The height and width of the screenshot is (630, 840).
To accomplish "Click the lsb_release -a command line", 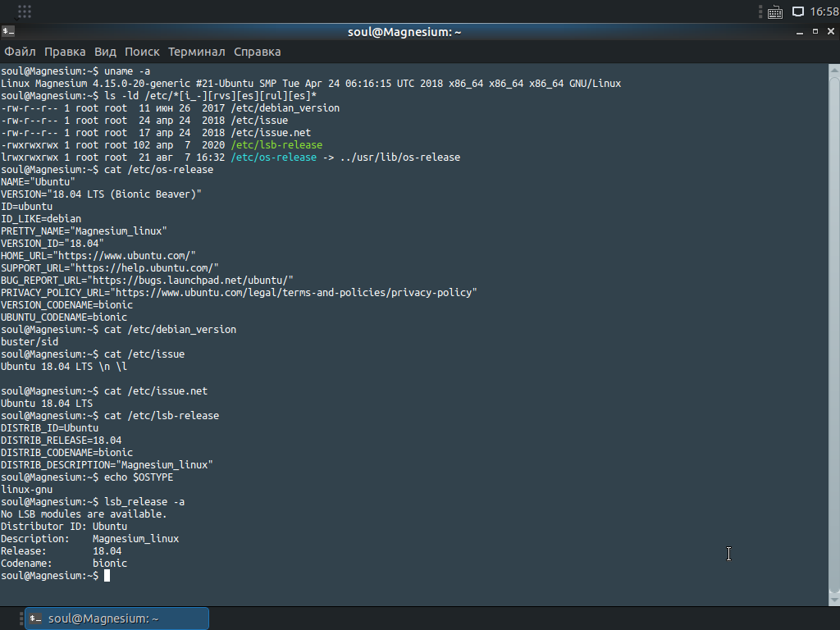I will [x=93, y=502].
